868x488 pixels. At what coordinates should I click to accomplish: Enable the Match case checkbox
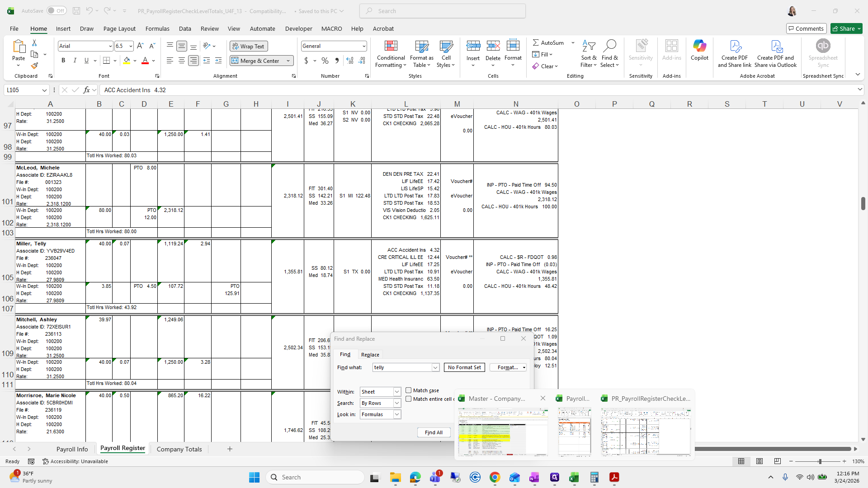point(409,390)
